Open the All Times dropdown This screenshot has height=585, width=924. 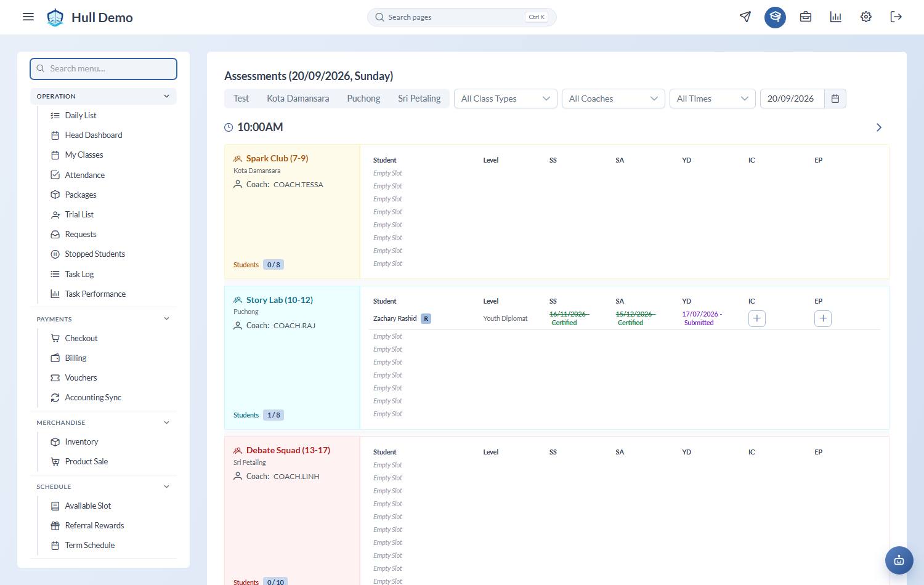(713, 99)
